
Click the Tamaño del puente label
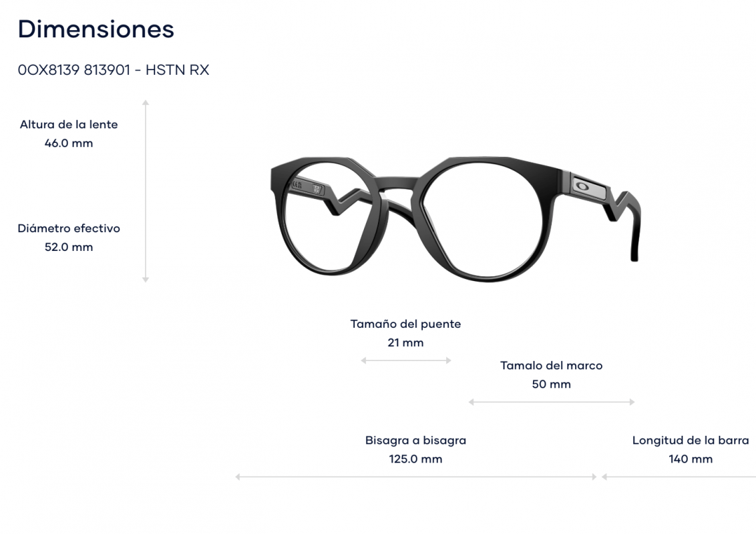point(405,324)
